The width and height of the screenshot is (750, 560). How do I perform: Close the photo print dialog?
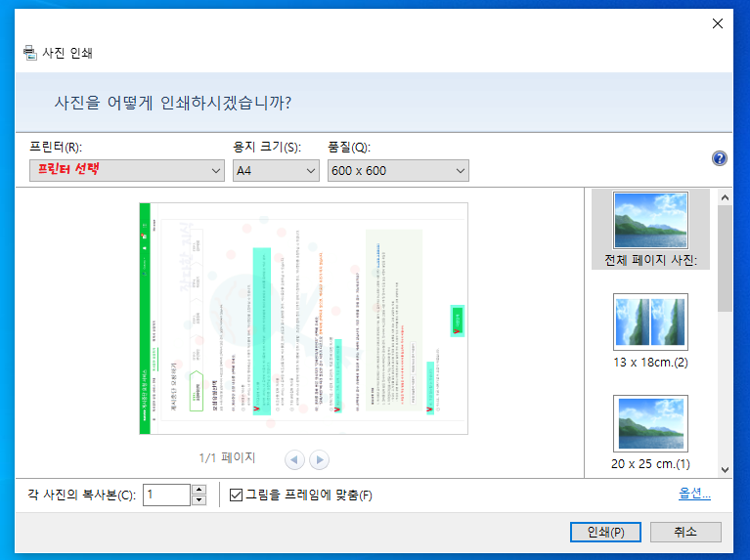point(718,23)
